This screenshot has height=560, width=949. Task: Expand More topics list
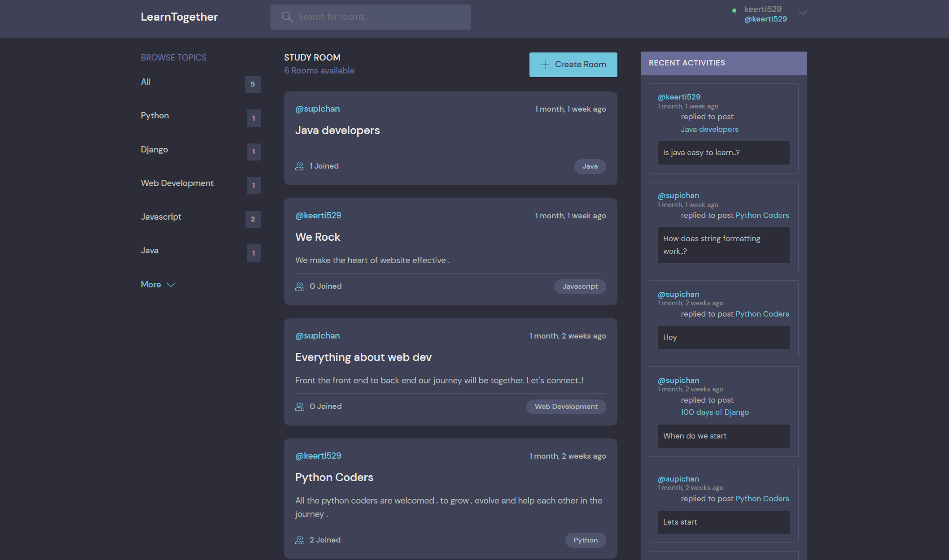[x=151, y=285]
